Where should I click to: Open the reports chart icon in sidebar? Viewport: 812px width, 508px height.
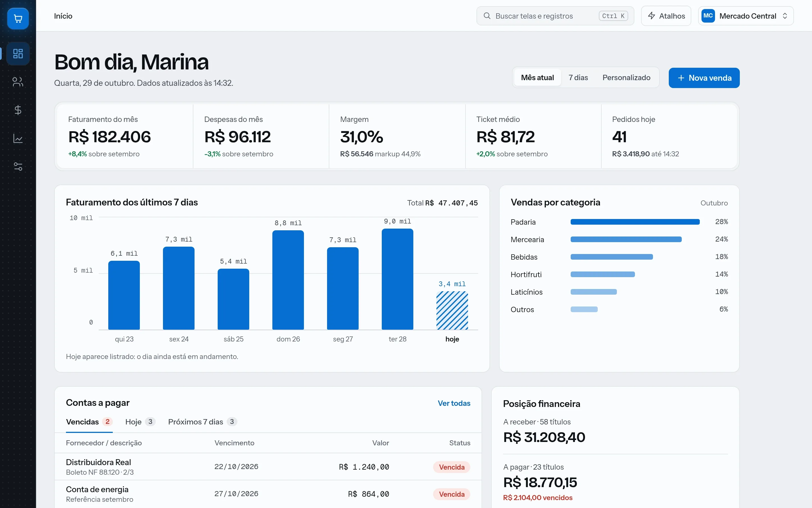click(x=18, y=138)
